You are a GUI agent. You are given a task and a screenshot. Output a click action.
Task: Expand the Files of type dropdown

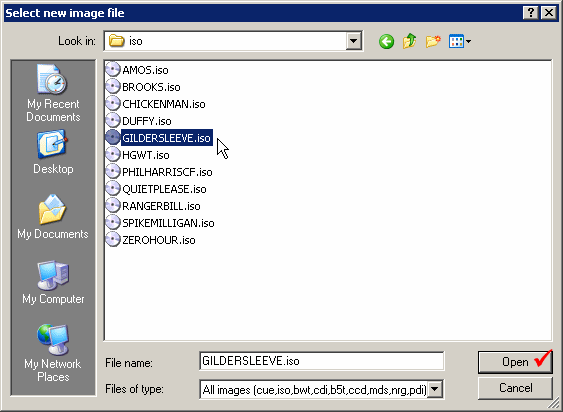(435, 389)
